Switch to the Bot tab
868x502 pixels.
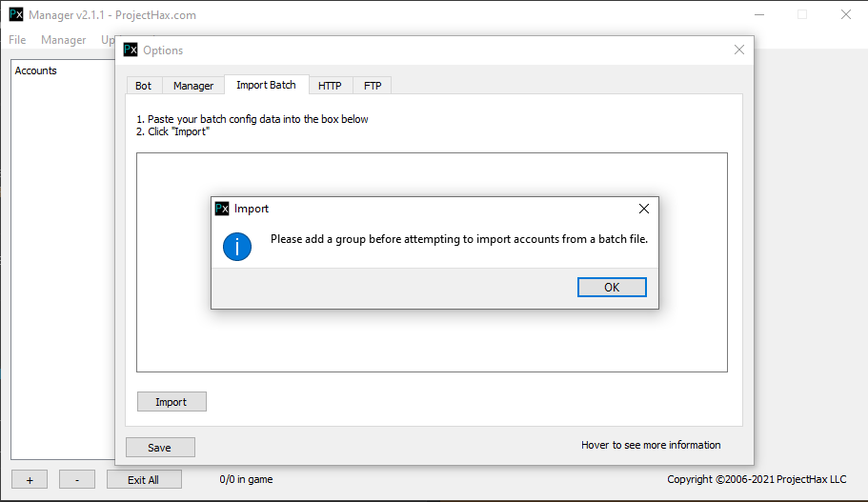[x=143, y=86]
